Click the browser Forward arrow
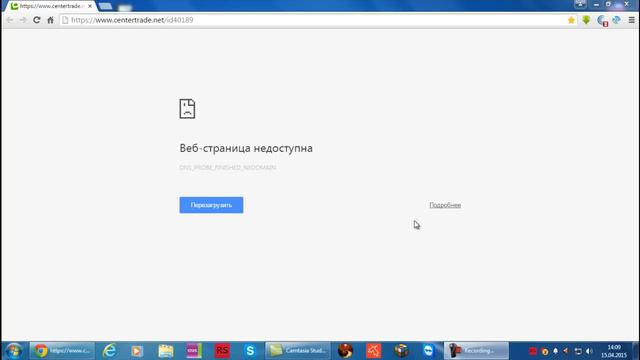This screenshot has width=640, height=360. 23,20
